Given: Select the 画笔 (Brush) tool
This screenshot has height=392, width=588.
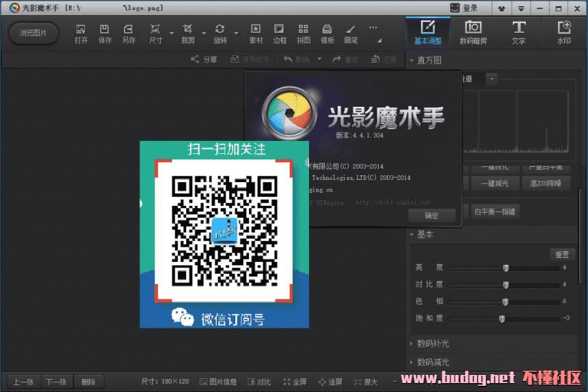Looking at the screenshot, I should point(351,33).
